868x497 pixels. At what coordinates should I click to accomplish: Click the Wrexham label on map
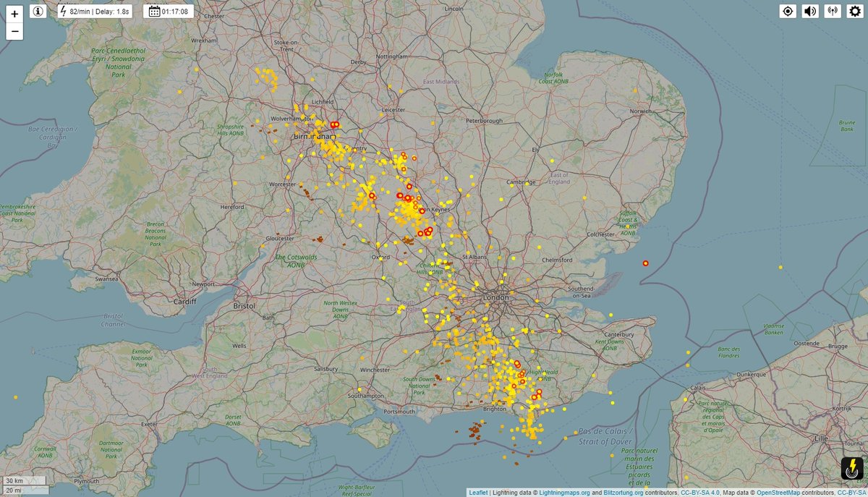pyautogui.click(x=205, y=41)
